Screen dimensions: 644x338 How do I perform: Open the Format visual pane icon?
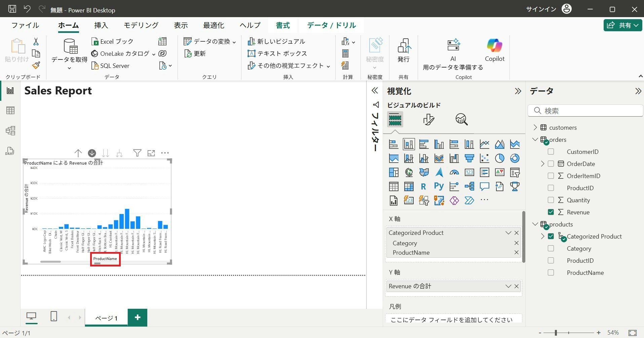click(x=428, y=119)
